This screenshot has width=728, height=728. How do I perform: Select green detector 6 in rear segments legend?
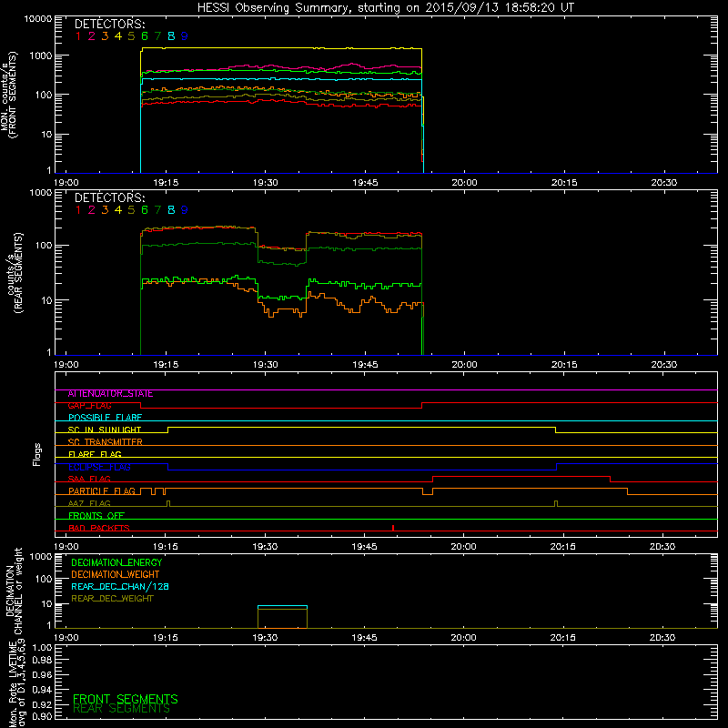[145, 210]
